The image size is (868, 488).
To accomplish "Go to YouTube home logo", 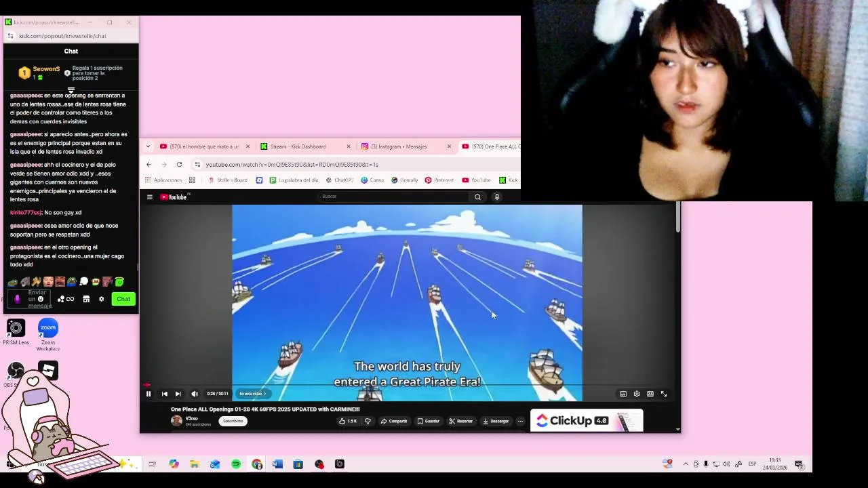I will [x=174, y=197].
